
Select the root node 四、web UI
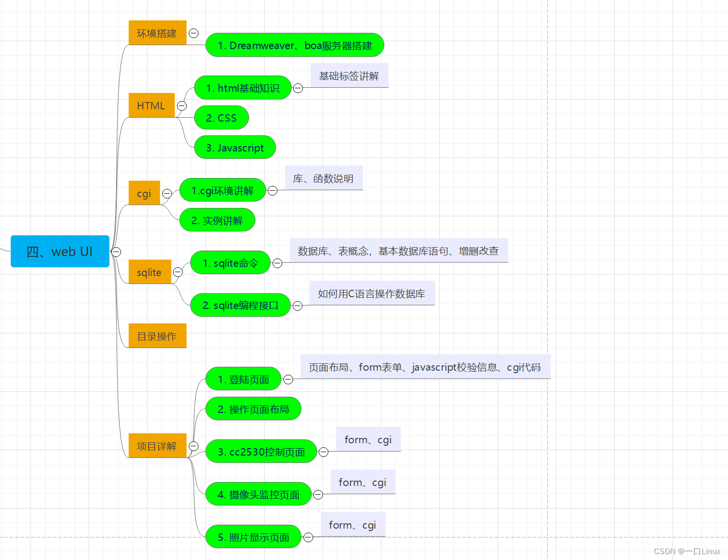[60, 252]
